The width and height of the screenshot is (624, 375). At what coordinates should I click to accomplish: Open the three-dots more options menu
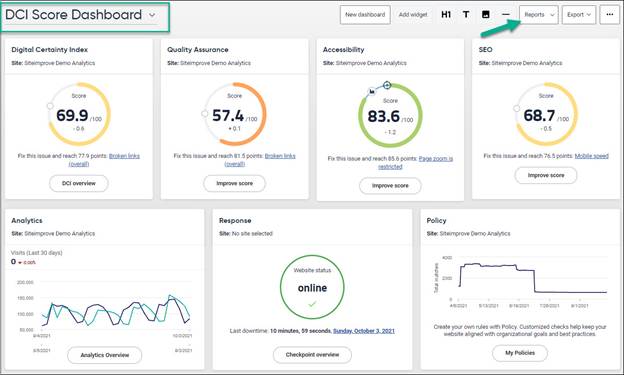click(x=609, y=15)
